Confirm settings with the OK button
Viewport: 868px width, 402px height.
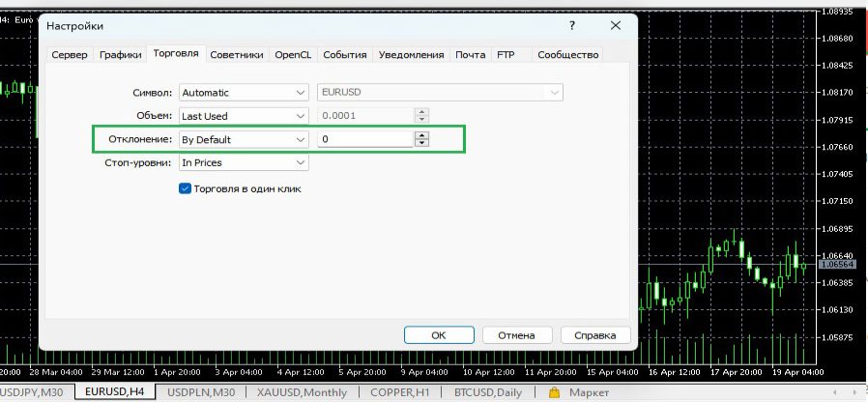click(439, 335)
